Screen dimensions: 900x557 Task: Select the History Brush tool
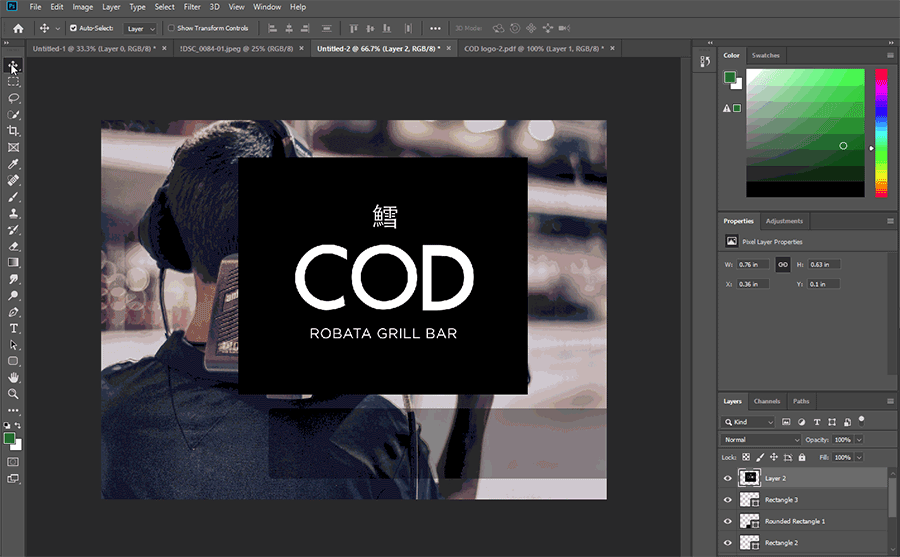point(13,230)
